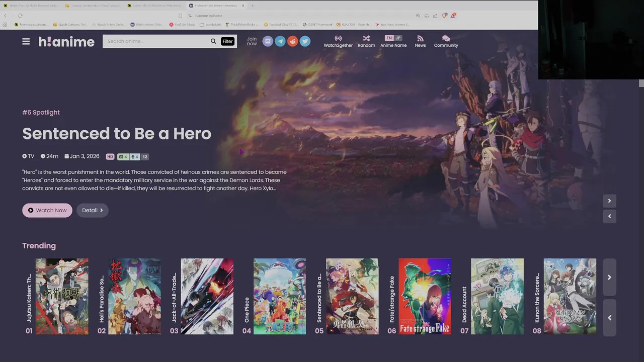Click the subtitle episode count badge
This screenshot has height=362, width=644.
pyautogui.click(x=123, y=157)
